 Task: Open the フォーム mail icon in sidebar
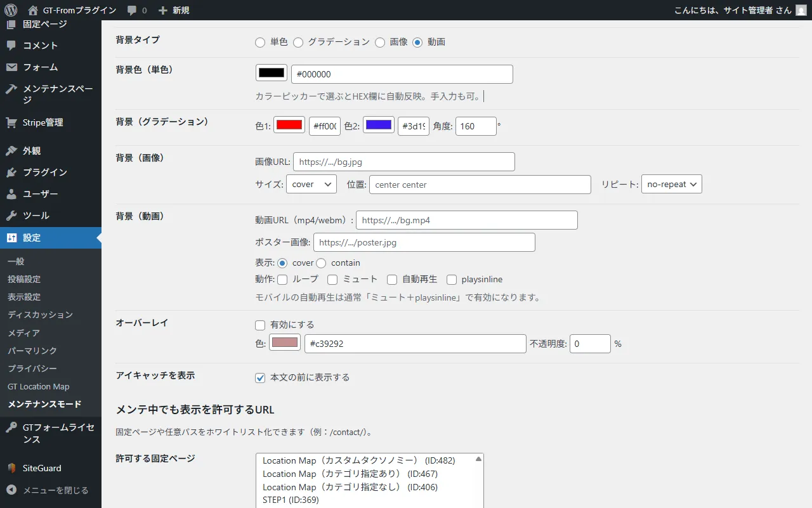click(x=11, y=67)
